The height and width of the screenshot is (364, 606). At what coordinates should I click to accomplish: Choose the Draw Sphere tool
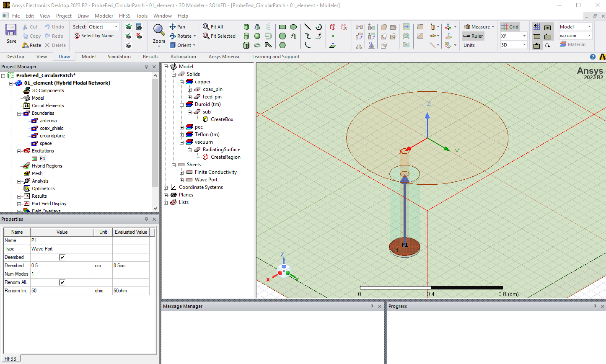point(257,36)
